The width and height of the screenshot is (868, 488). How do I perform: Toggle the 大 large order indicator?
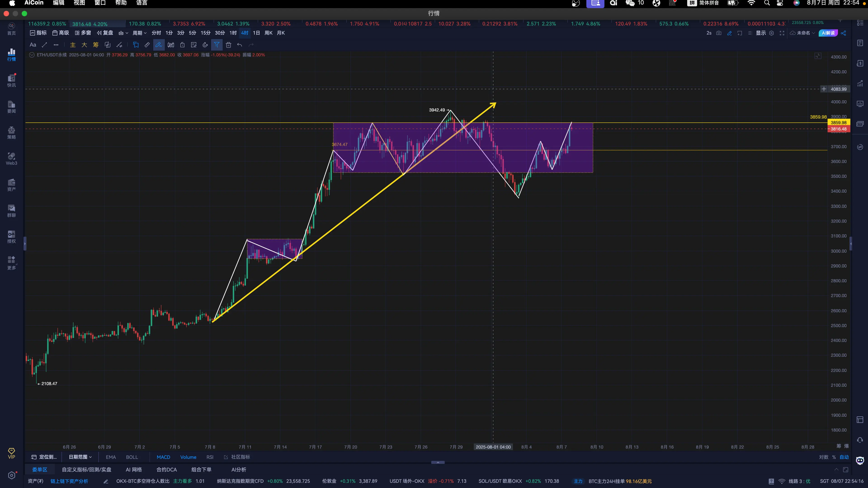coord(84,45)
